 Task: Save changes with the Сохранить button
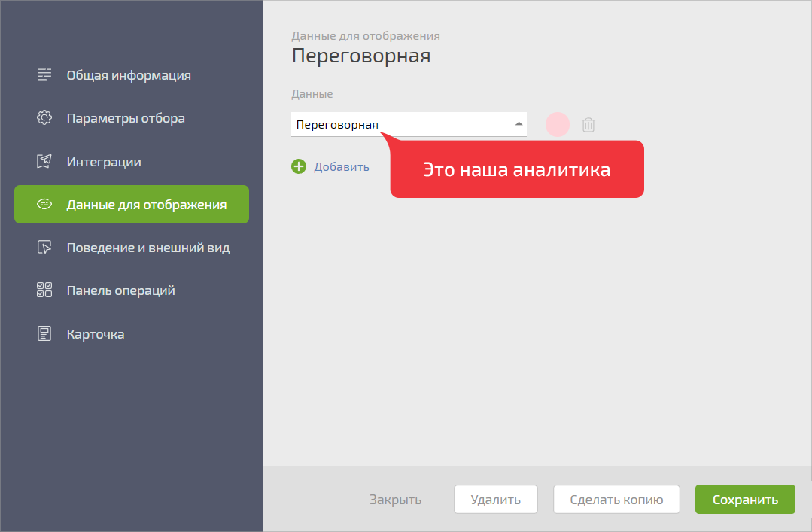[x=745, y=500]
